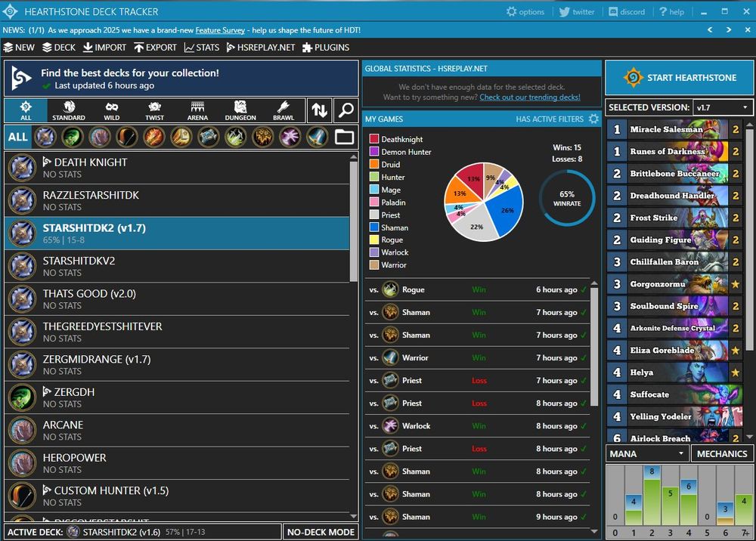Open the twitter link in title bar
Viewport: 756px width, 541px height.
coord(577,11)
